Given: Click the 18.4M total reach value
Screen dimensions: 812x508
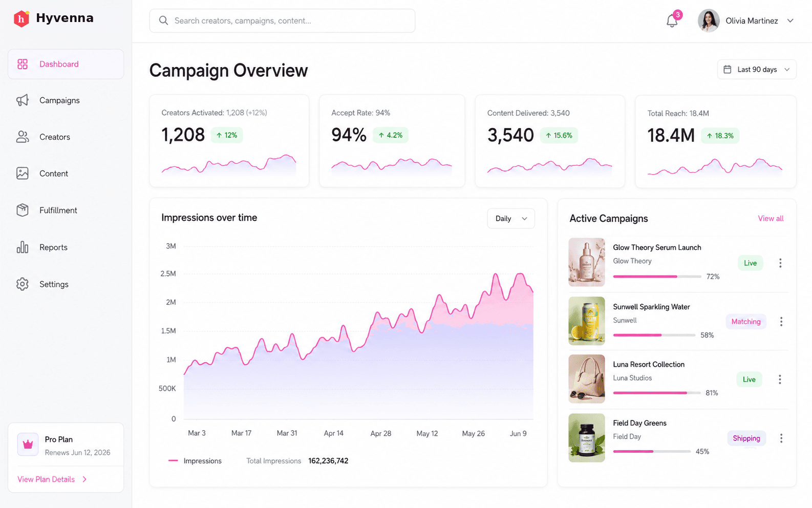Looking at the screenshot, I should [x=671, y=136].
